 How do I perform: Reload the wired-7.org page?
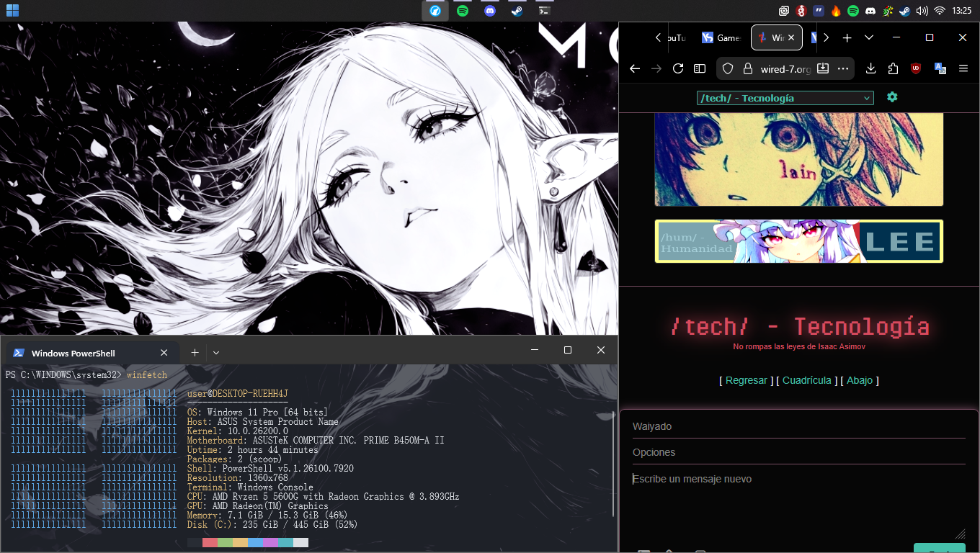click(x=677, y=68)
